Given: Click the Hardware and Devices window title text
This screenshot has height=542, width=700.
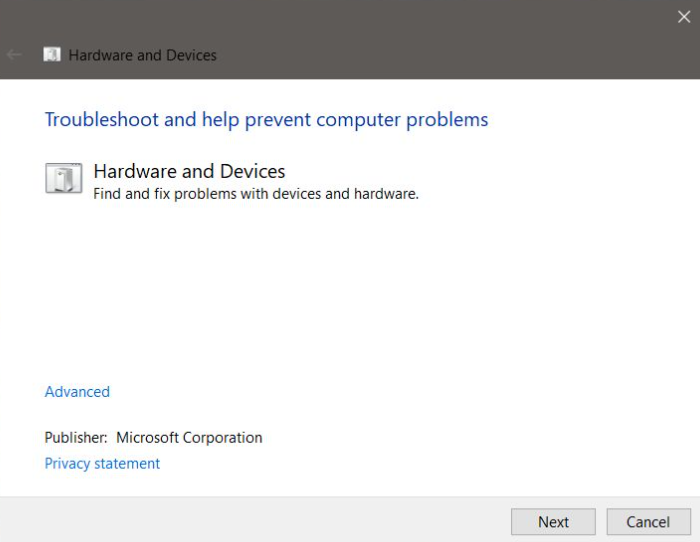Looking at the screenshot, I should [142, 55].
